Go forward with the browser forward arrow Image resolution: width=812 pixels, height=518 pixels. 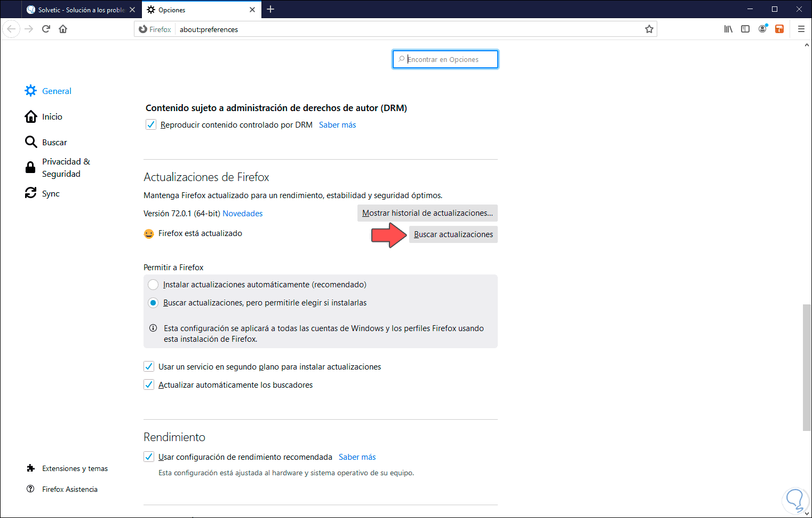(29, 29)
